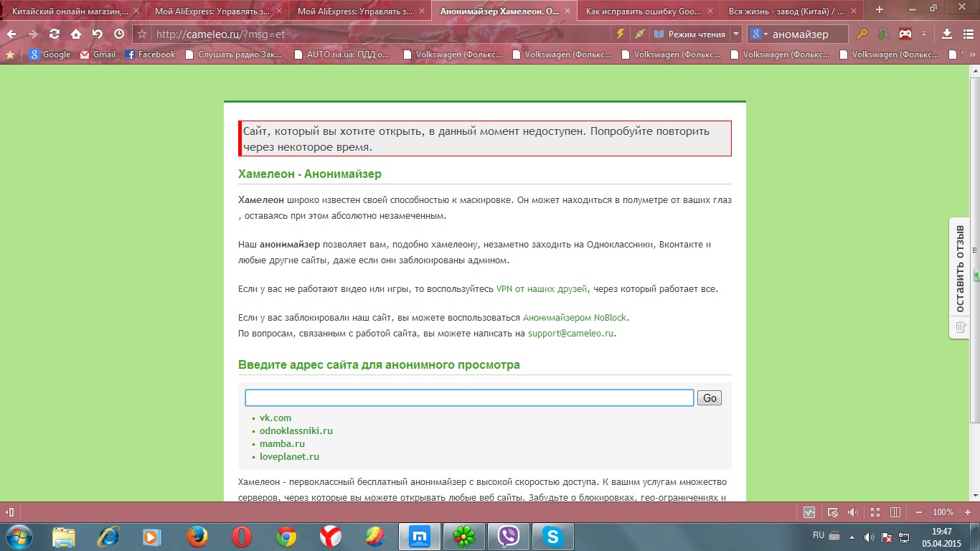Click the site address input field
Image resolution: width=980 pixels, height=551 pixels.
coord(469,398)
